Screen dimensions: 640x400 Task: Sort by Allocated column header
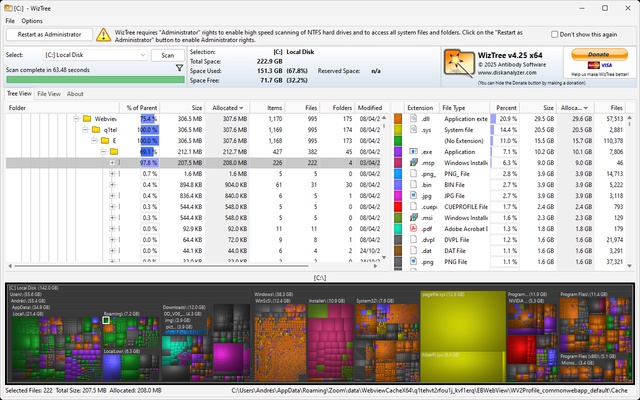click(x=227, y=108)
